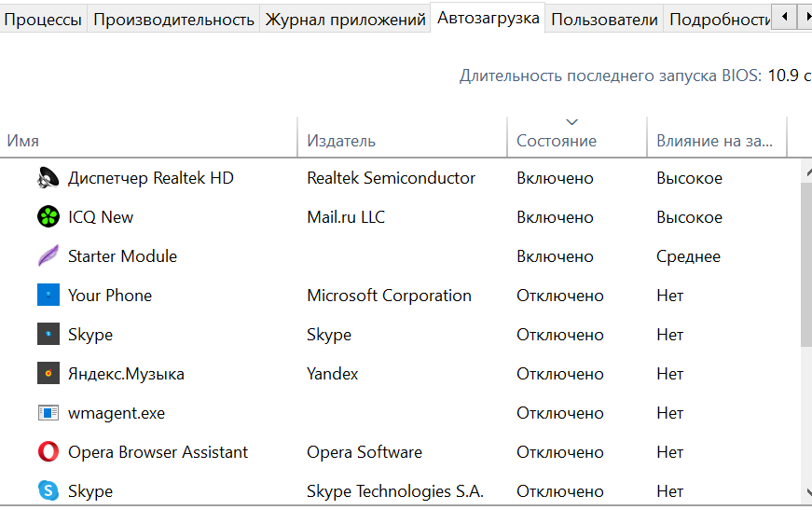Open the Производительность tab

(173, 20)
